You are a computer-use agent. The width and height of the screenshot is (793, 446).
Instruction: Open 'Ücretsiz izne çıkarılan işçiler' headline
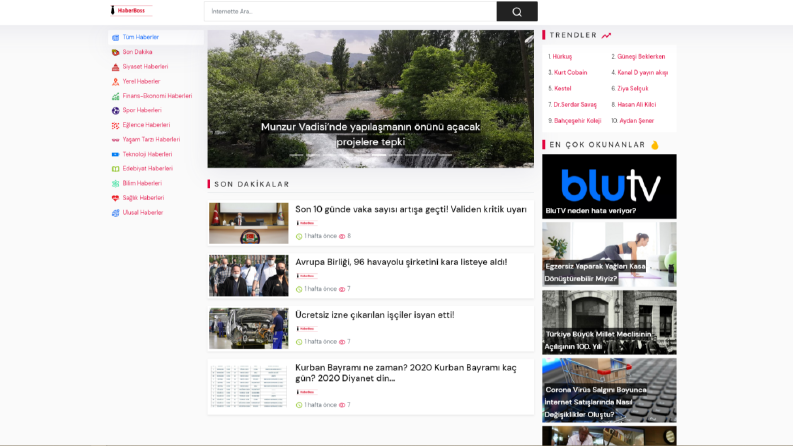coord(375,315)
